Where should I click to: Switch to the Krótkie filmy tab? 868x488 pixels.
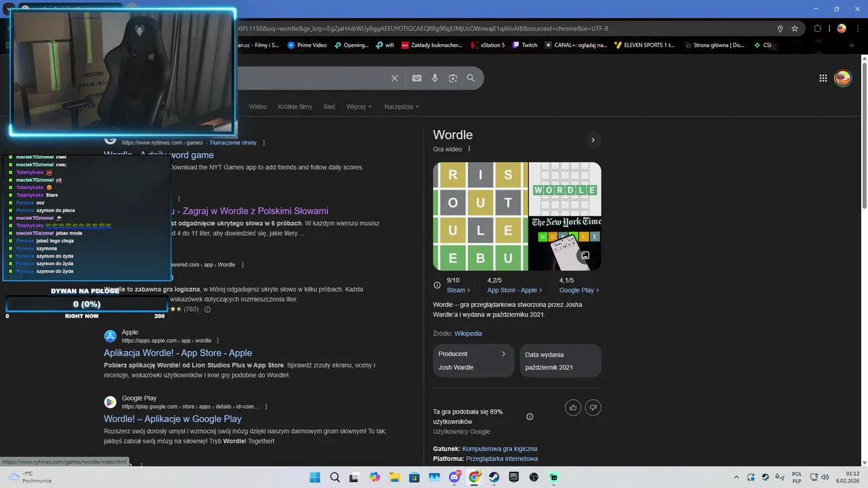click(295, 106)
